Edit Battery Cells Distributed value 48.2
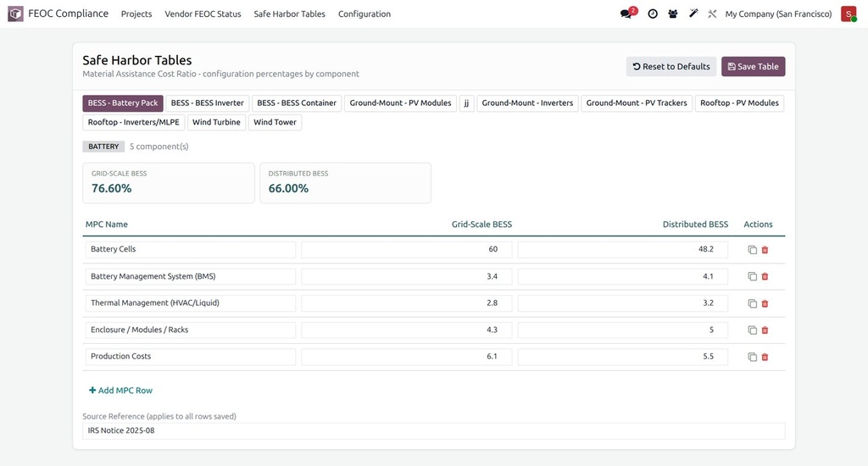 (623, 249)
